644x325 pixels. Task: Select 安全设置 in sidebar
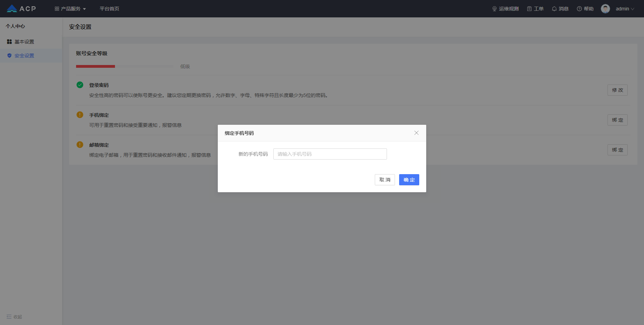[31, 56]
